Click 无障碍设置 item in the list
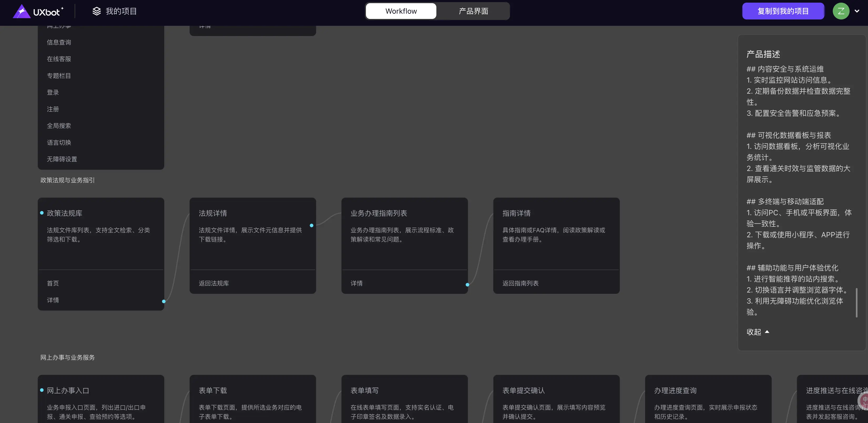The height and width of the screenshot is (423, 868). 62,159
